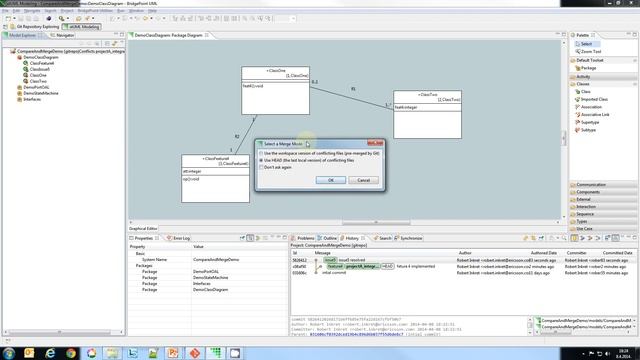Select DemoClassDiagram in Model Explorer tree
640x360 pixels.
(38, 57)
